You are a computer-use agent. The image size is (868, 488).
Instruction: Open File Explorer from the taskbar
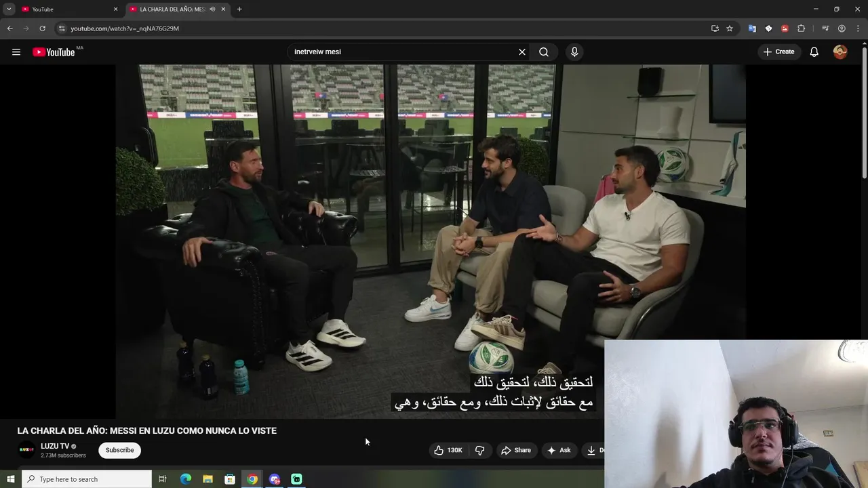point(208,479)
